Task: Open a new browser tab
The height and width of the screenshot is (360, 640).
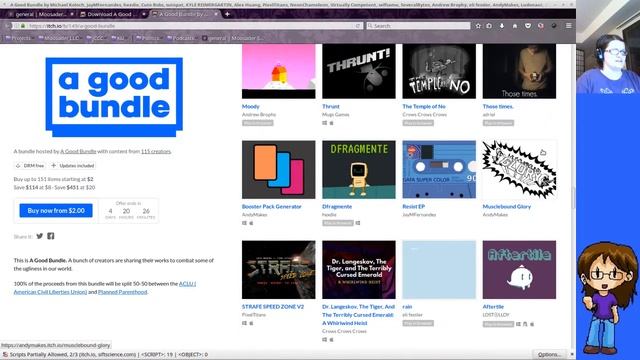Action: click(227, 14)
